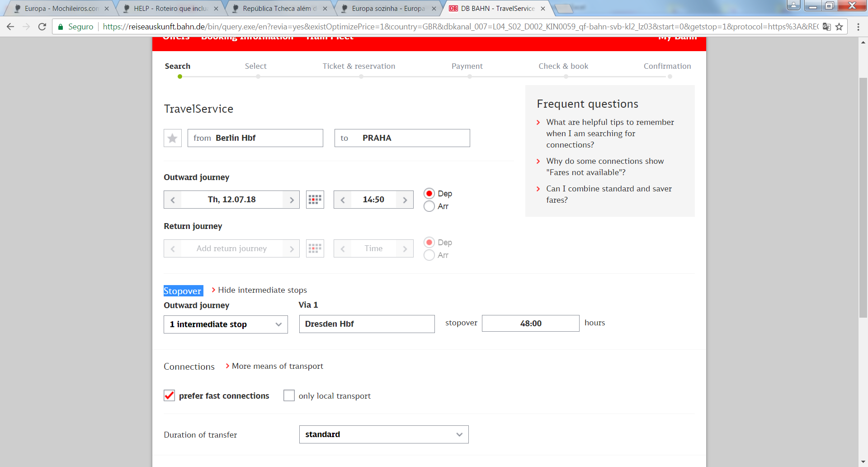Image resolution: width=868 pixels, height=467 pixels.
Task: Open the intermediate stop count dropdown
Action: click(x=226, y=324)
